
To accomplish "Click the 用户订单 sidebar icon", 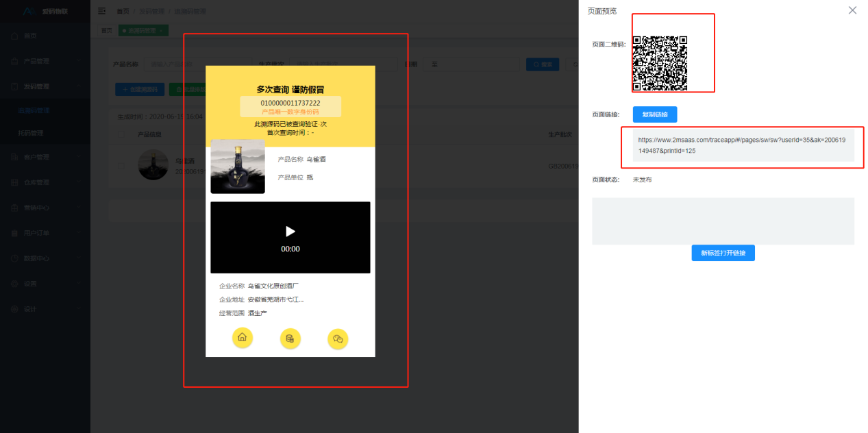I will [x=15, y=233].
